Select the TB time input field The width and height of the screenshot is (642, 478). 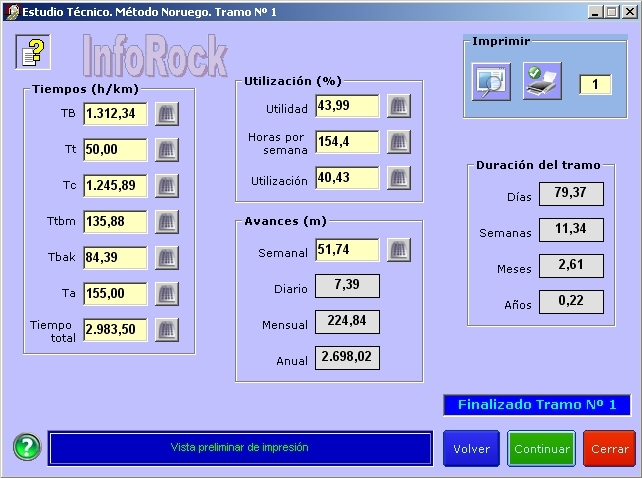pyautogui.click(x=115, y=113)
